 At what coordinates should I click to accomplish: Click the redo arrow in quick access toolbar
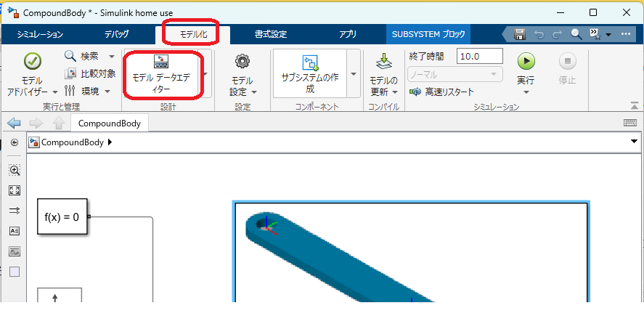(558, 35)
